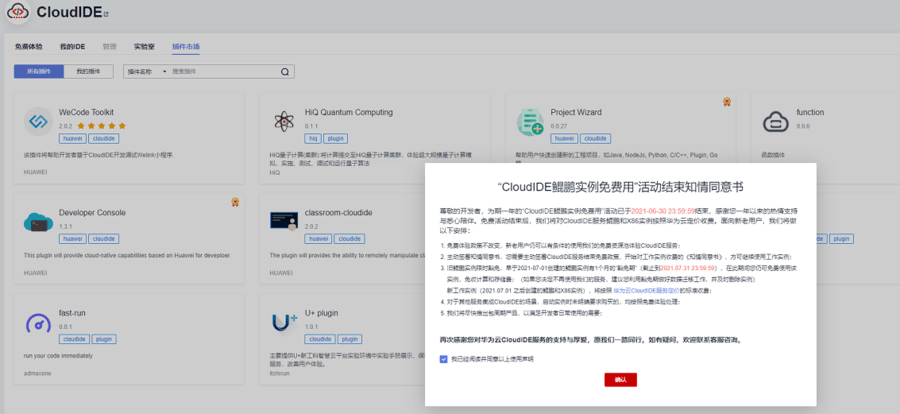Click the medal badge on Project Wizard card
900x414 pixels.
tap(726, 102)
